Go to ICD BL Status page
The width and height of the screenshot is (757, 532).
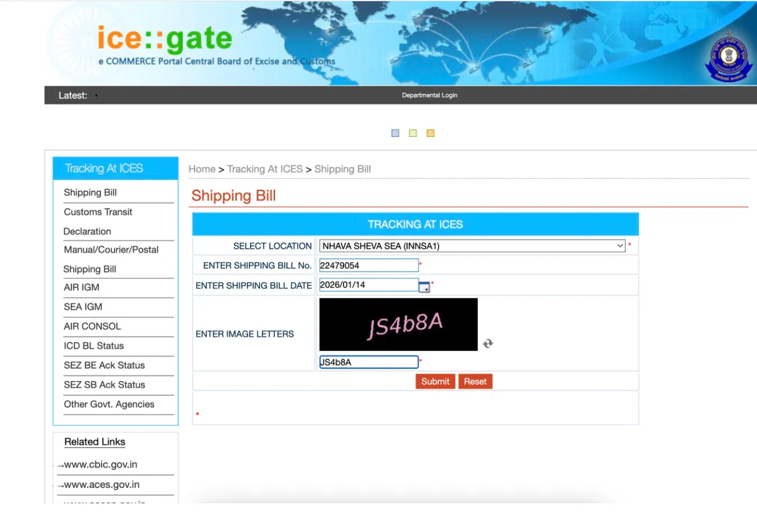click(x=94, y=346)
